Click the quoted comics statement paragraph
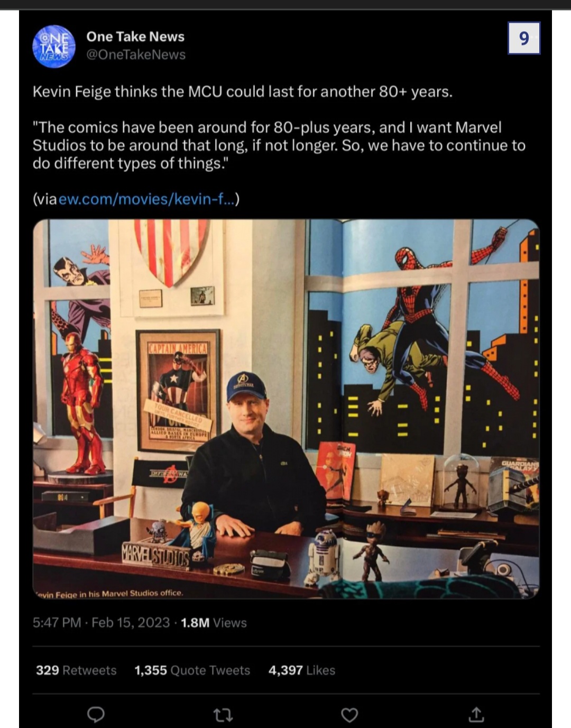The width and height of the screenshot is (571, 728). tap(279, 145)
